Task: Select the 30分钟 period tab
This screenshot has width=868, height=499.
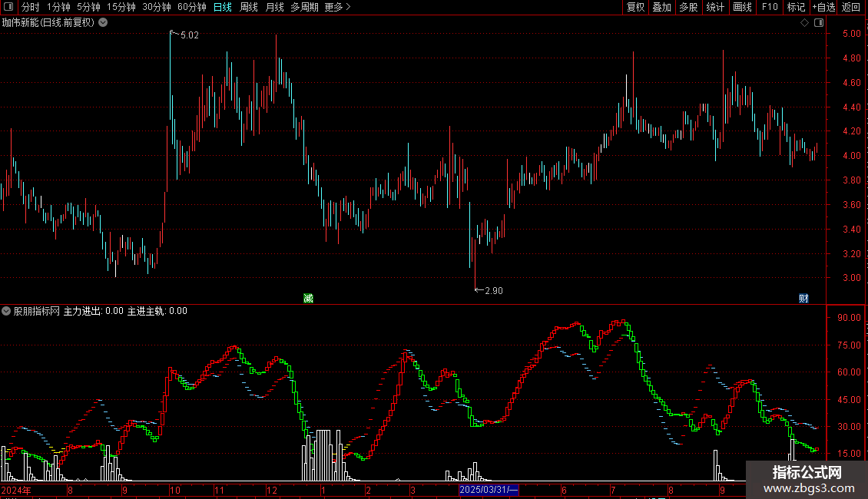Action: coord(157,7)
